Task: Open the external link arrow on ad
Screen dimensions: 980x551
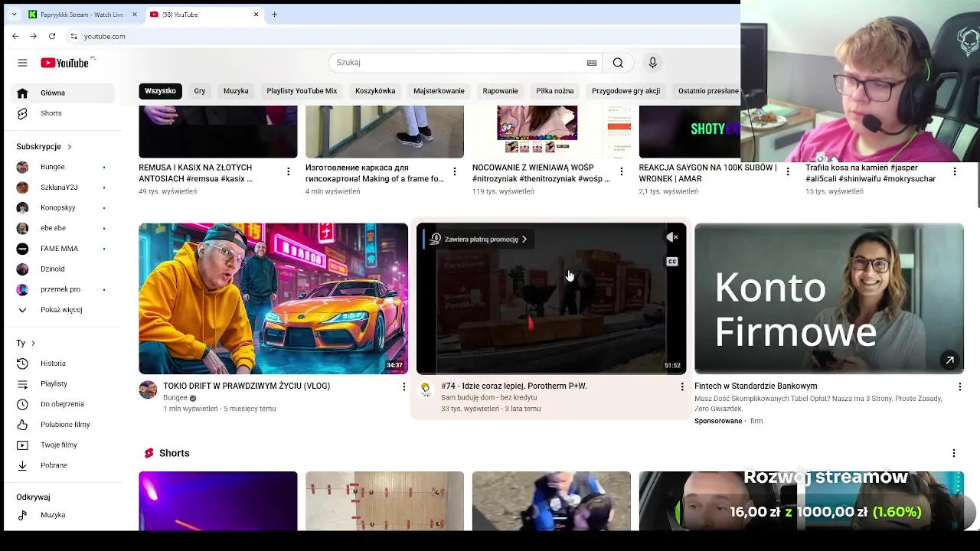Action: click(949, 360)
